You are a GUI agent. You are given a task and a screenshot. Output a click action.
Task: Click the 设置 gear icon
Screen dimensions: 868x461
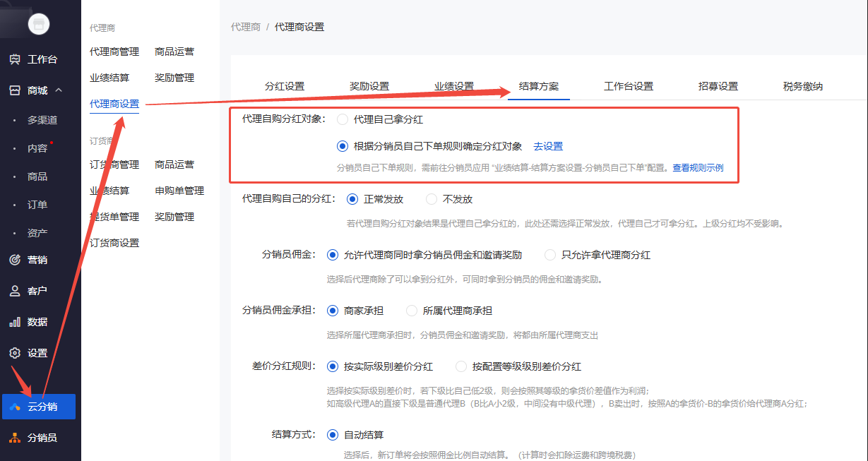15,353
